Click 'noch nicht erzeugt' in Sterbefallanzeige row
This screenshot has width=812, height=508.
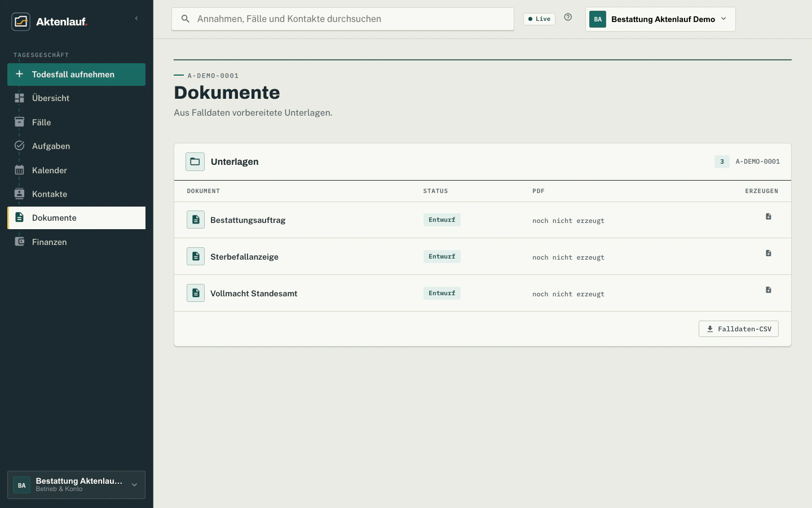[x=568, y=257]
